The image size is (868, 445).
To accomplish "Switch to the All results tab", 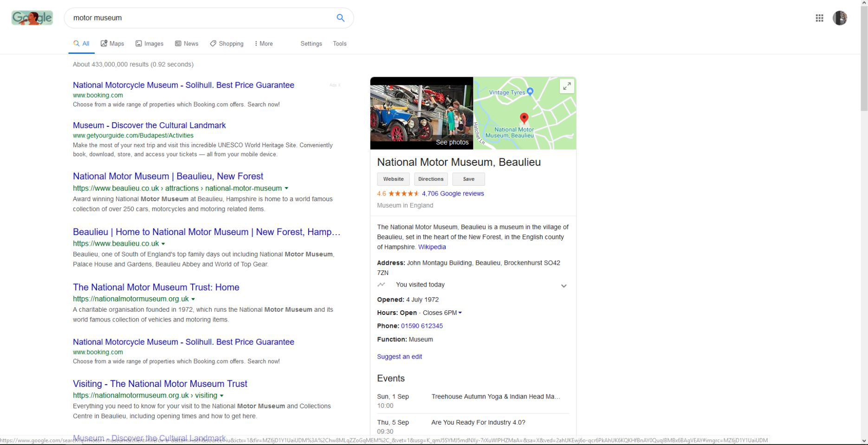I will click(x=81, y=44).
